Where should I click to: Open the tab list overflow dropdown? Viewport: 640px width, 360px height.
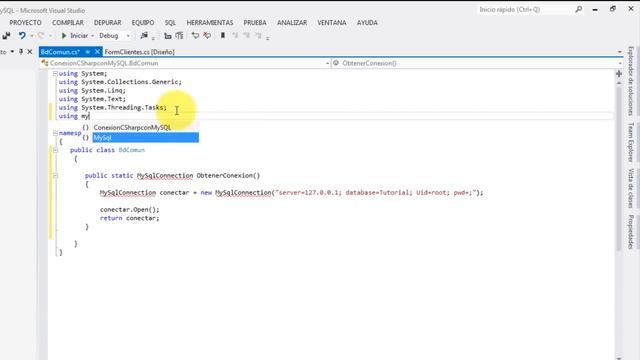click(620, 52)
